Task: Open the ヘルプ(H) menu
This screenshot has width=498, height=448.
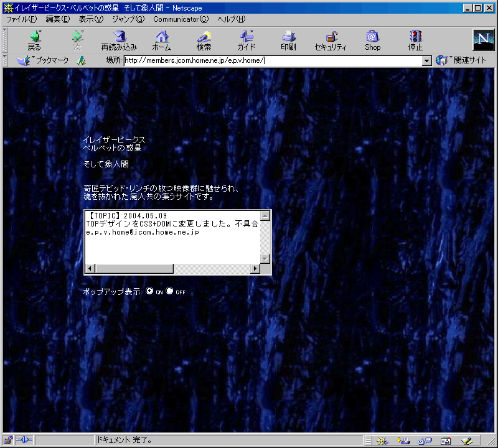Action: coord(231,19)
